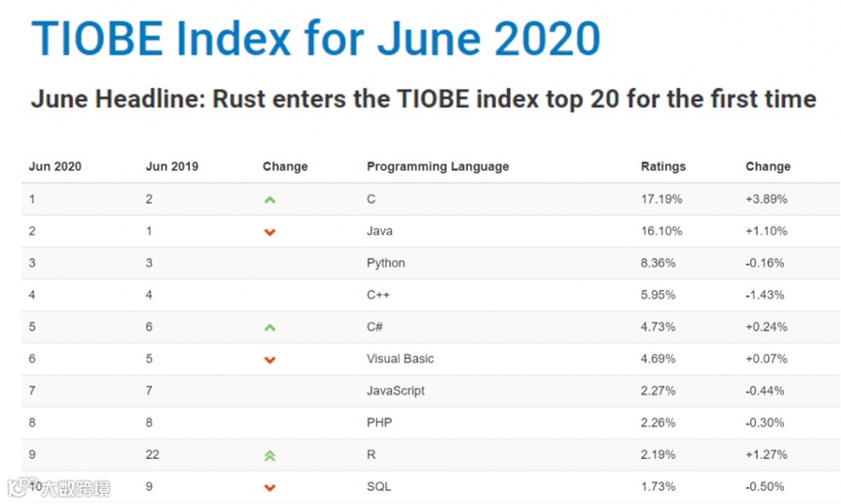Click the 2.26% rating value
Image resolution: width=841 pixels, height=504 pixels.
click(x=658, y=423)
